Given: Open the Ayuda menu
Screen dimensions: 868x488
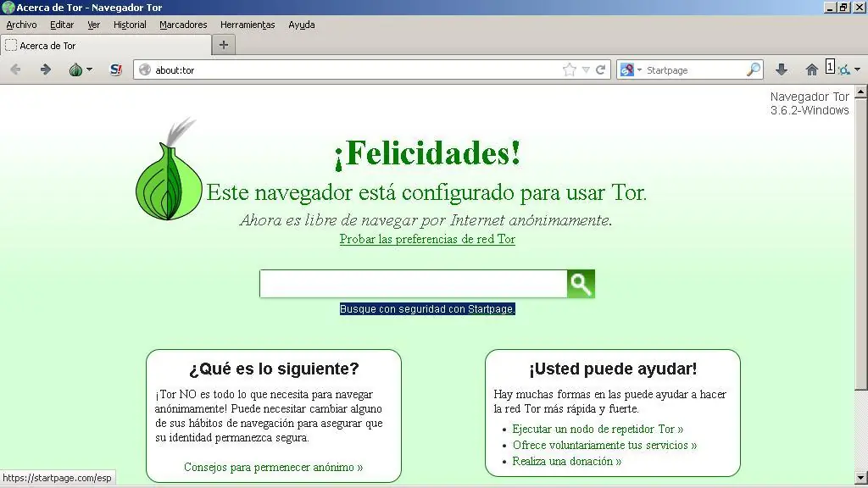Looking at the screenshot, I should pos(302,25).
